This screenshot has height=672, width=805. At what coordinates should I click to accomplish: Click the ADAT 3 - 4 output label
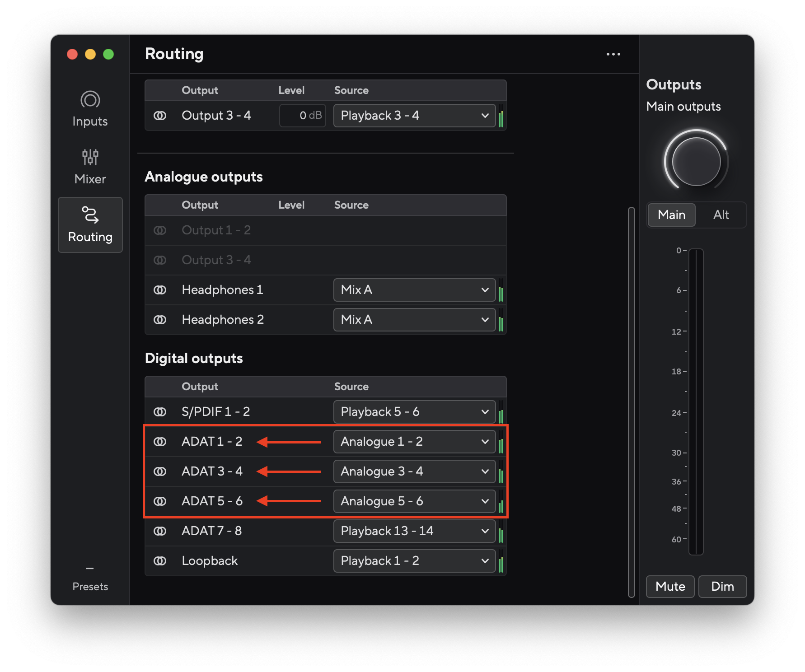[212, 471]
